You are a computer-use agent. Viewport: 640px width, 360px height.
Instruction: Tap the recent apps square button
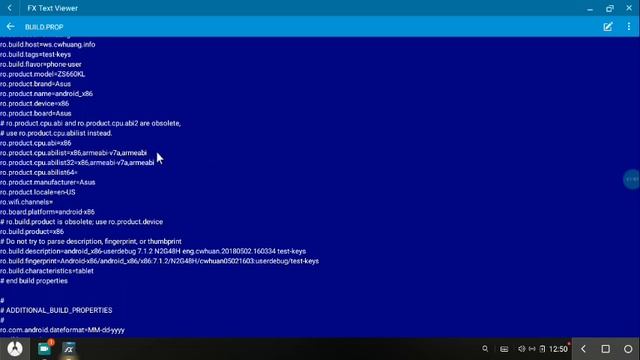606,349
